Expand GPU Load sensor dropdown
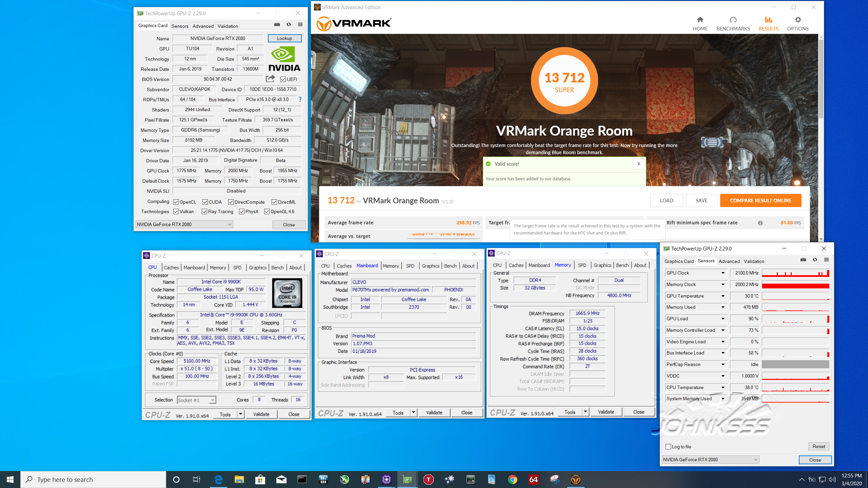The width and height of the screenshot is (868, 488). (x=723, y=319)
